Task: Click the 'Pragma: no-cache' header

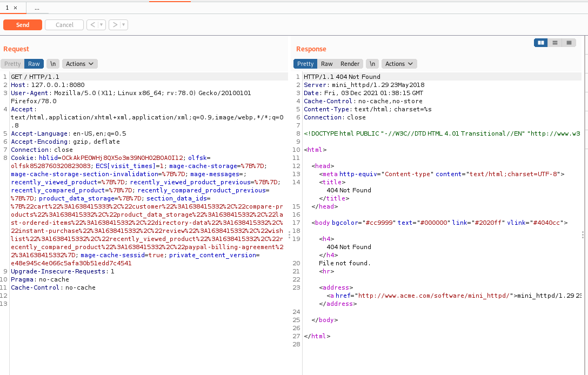Action: click(40, 279)
